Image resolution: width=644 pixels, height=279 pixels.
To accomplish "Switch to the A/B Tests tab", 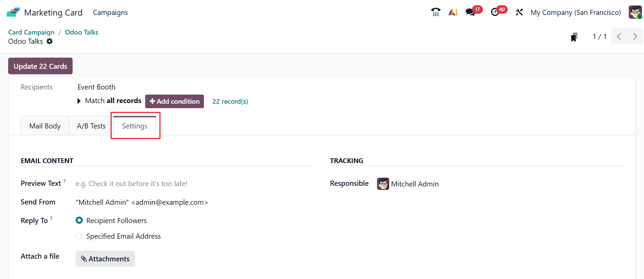I will [91, 126].
